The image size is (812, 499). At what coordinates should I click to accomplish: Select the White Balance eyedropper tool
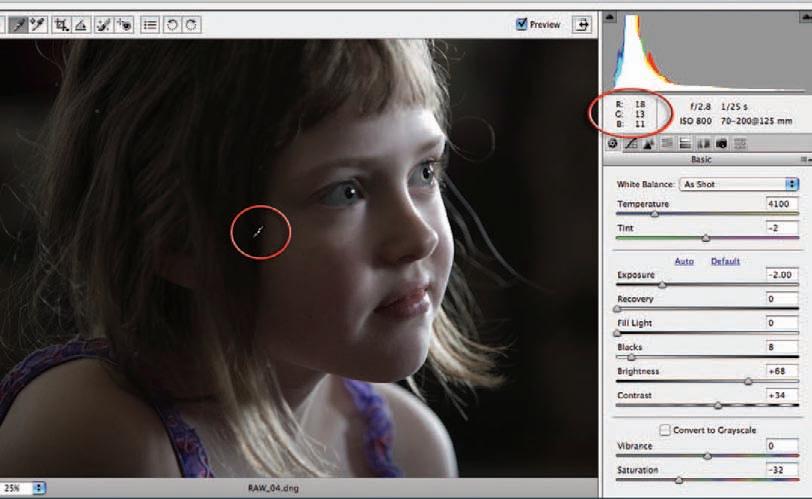click(x=18, y=24)
